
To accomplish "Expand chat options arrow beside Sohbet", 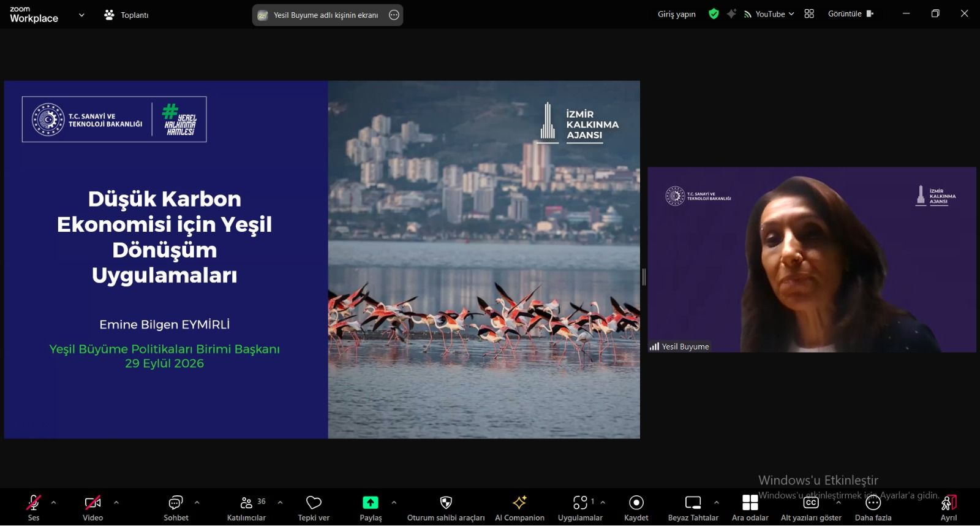I will pyautogui.click(x=197, y=503).
